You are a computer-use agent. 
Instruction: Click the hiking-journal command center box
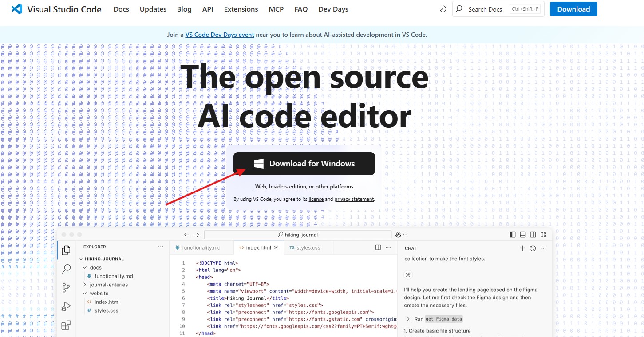click(297, 235)
